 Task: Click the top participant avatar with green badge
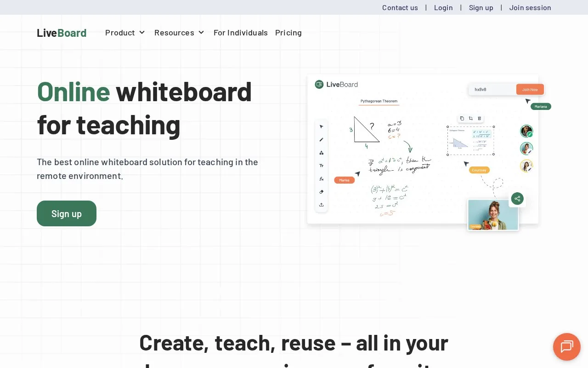(526, 131)
